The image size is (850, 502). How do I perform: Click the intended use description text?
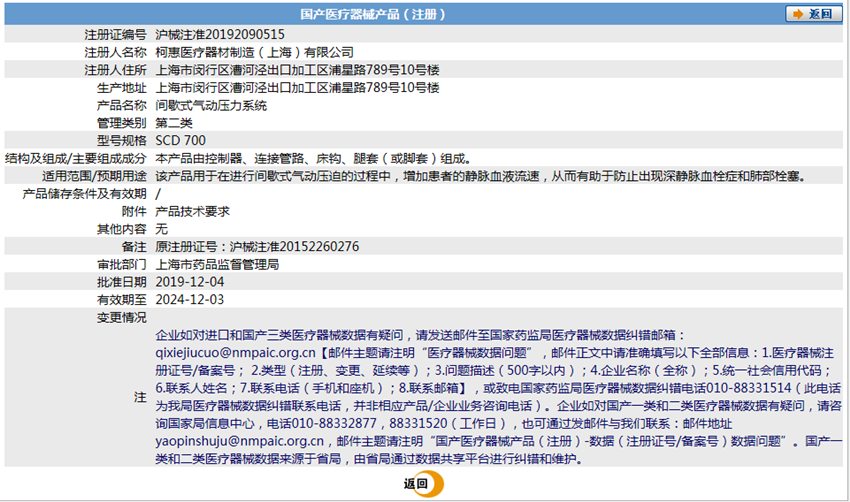click(481, 176)
